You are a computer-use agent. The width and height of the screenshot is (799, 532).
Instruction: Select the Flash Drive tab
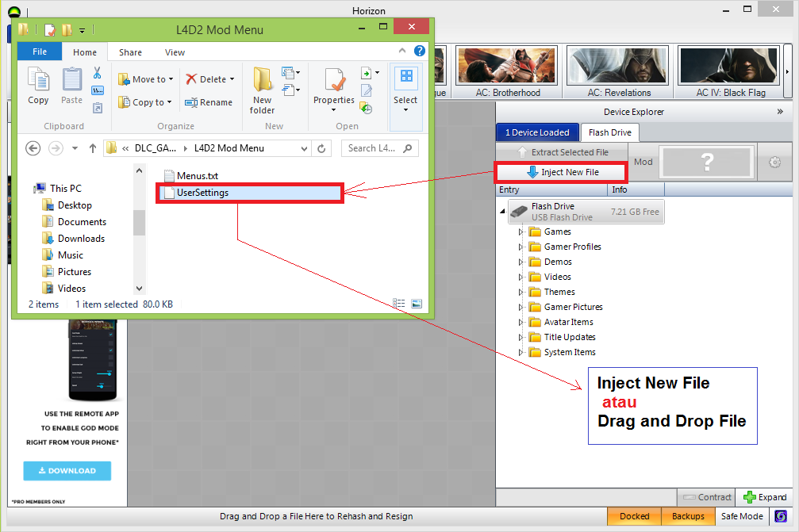(610, 132)
